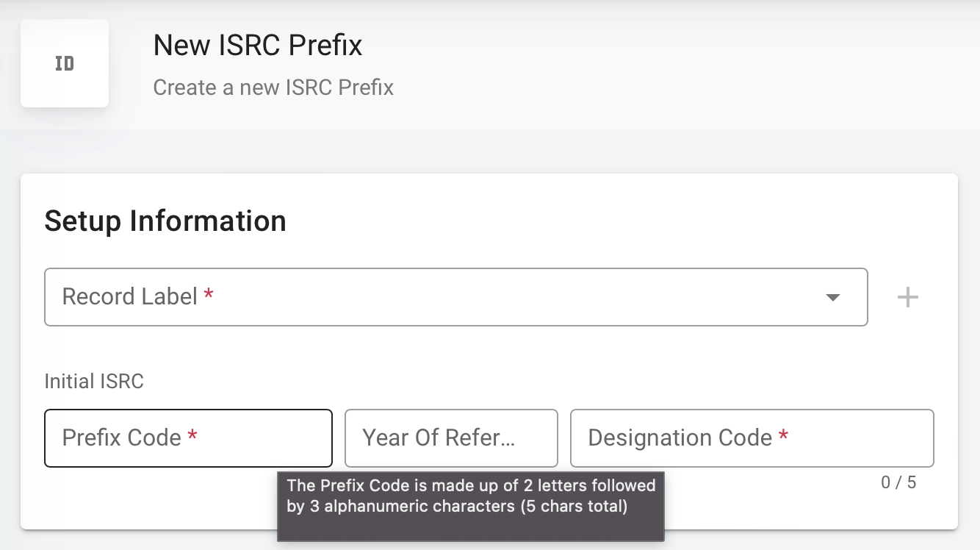The width and height of the screenshot is (980, 550).
Task: Click the Initial ISRC label
Action: pyautogui.click(x=94, y=381)
